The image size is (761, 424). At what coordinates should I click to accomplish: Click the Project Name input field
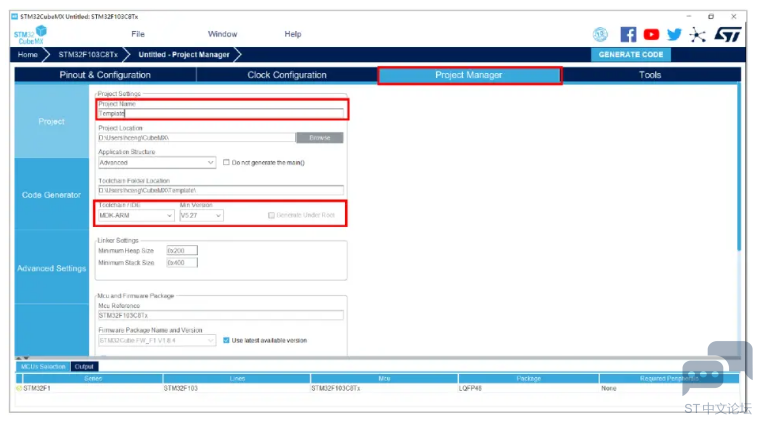[221, 114]
